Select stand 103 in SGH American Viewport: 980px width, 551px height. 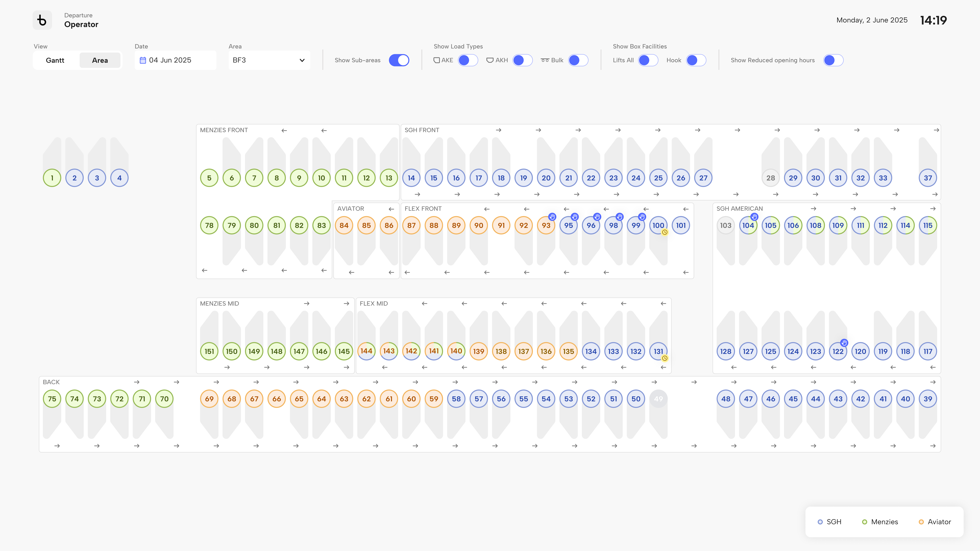click(726, 226)
